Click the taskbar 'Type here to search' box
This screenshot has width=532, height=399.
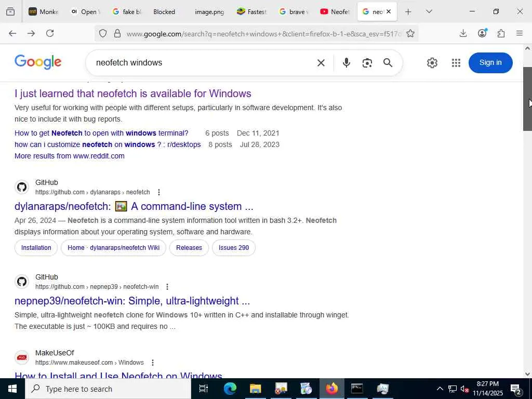click(108, 389)
